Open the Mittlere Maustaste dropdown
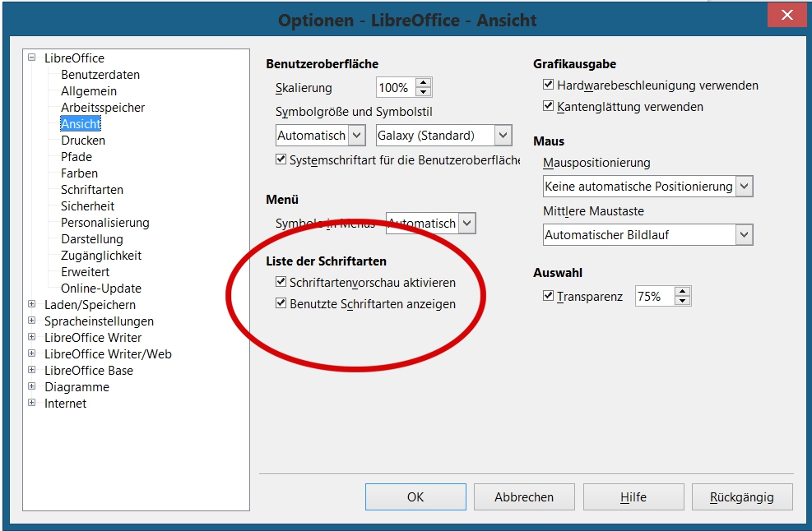 [x=745, y=235]
